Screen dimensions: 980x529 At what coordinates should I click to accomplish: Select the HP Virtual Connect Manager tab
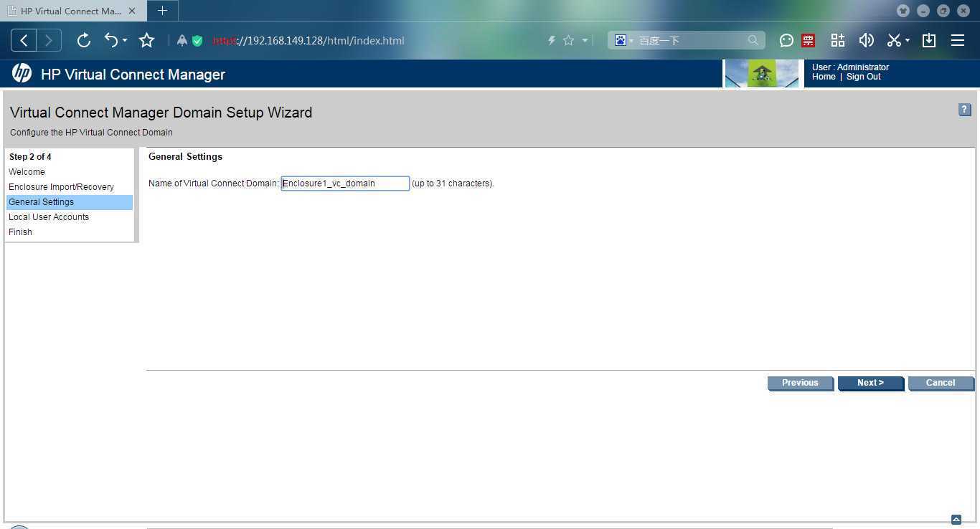[71, 11]
